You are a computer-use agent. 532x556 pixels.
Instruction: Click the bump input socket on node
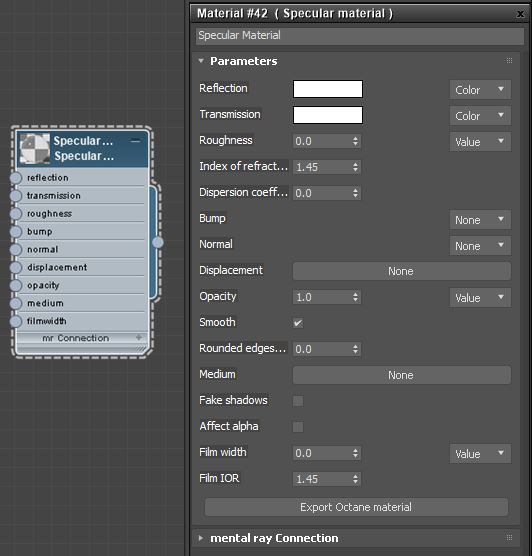[16, 232]
